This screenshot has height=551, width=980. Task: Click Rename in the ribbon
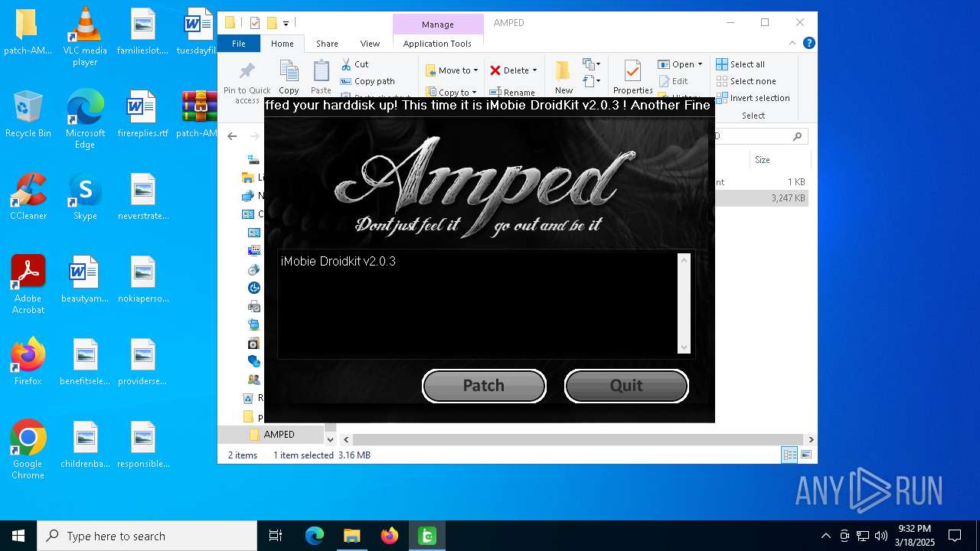pyautogui.click(x=512, y=93)
